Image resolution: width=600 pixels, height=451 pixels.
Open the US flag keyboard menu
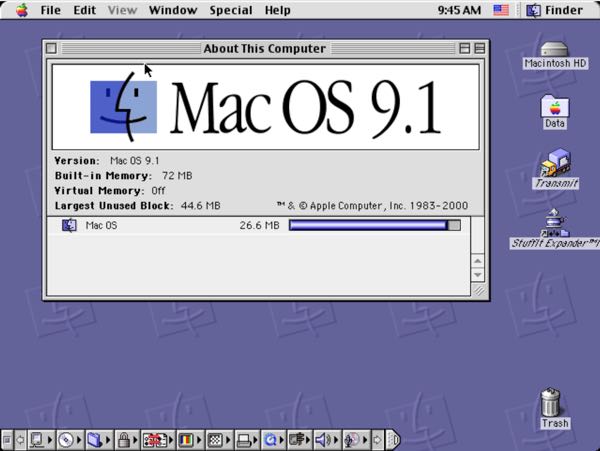coord(501,10)
